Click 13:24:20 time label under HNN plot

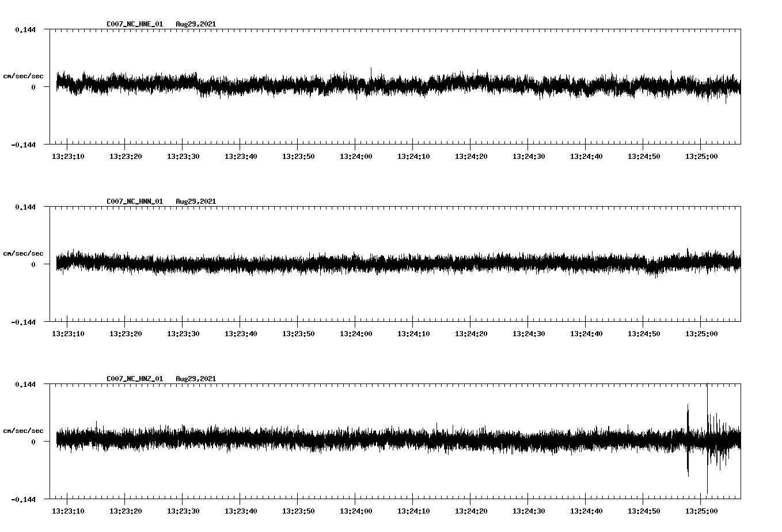pyautogui.click(x=471, y=333)
